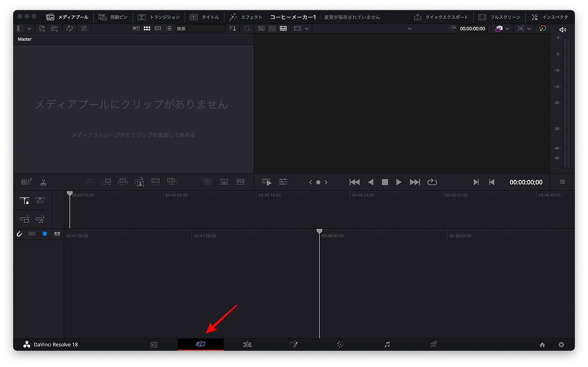Toggle audio trim waveform icon
Image resolution: width=588 pixels, height=367 pixels.
32,234
